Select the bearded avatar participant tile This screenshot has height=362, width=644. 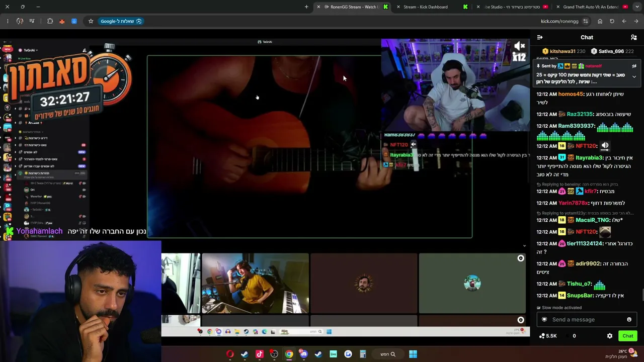pos(364,283)
